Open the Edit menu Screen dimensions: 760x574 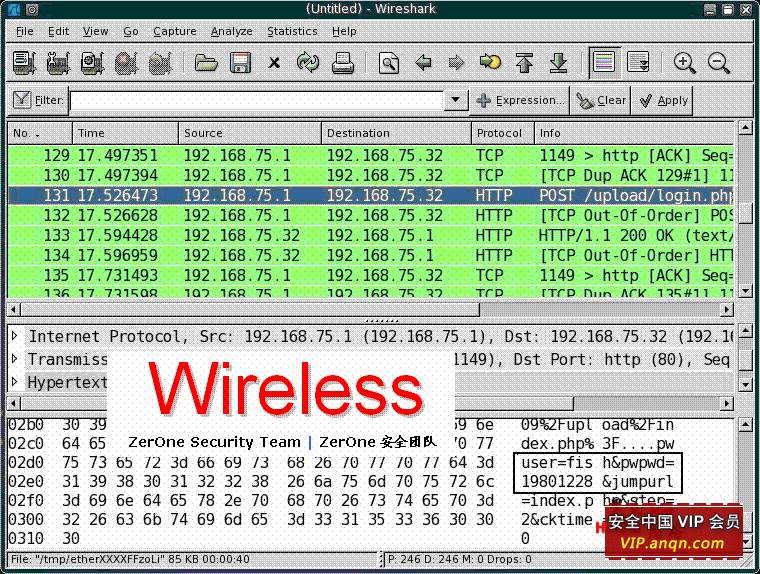pos(59,32)
